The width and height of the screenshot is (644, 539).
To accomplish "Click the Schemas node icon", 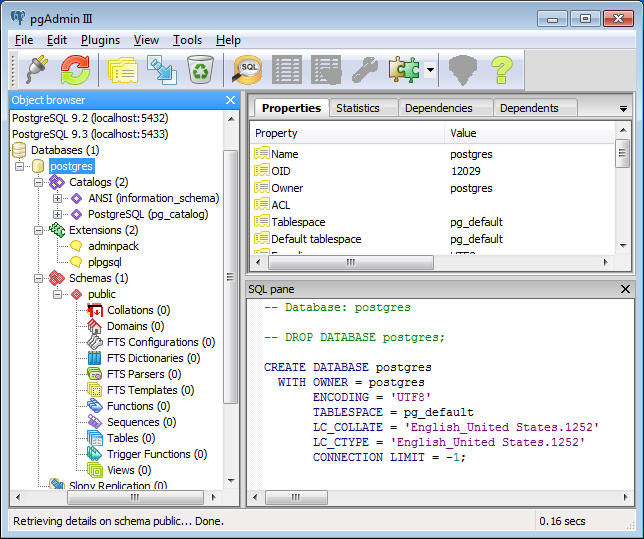I will point(57,278).
